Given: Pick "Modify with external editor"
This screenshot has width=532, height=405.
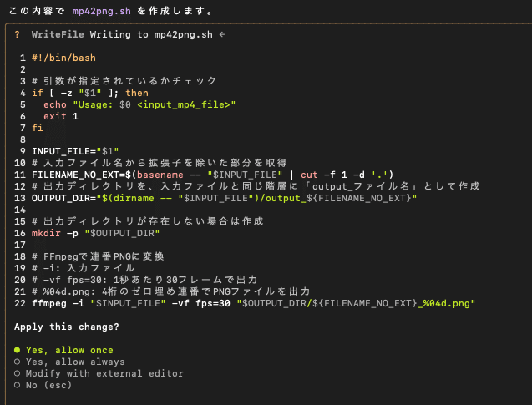Looking at the screenshot, I should click(x=91, y=373).
